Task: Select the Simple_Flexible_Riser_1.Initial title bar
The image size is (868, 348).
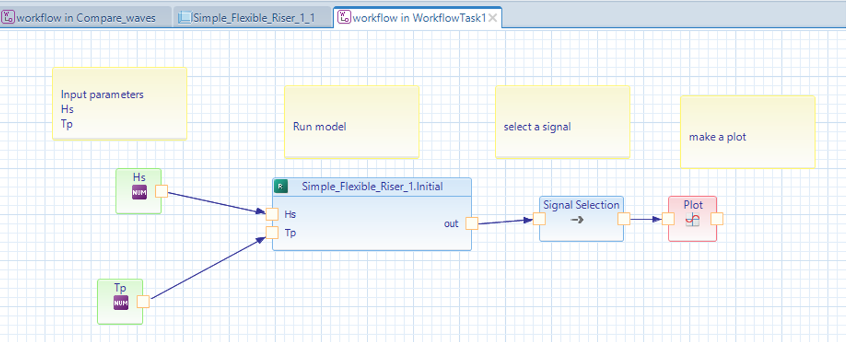Action: point(372,187)
